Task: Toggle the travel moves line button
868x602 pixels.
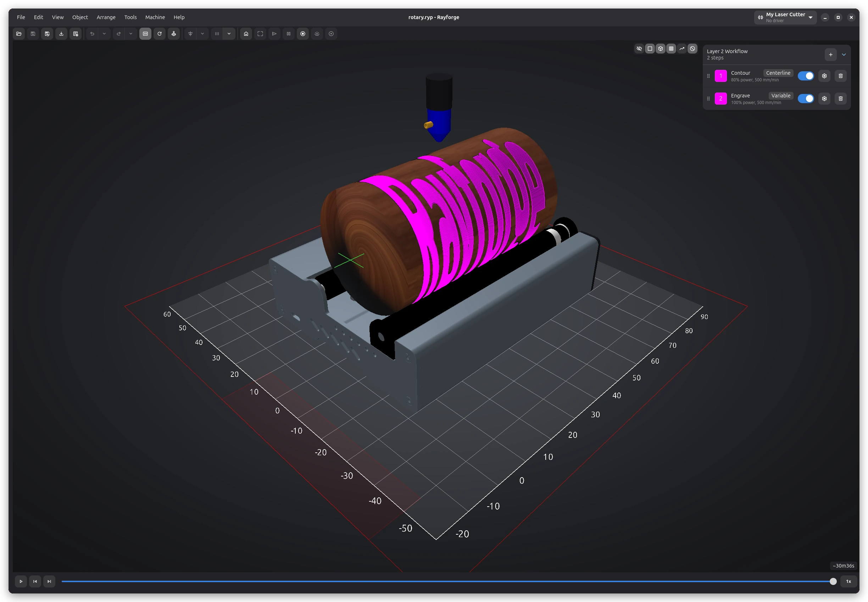Action: (681, 48)
